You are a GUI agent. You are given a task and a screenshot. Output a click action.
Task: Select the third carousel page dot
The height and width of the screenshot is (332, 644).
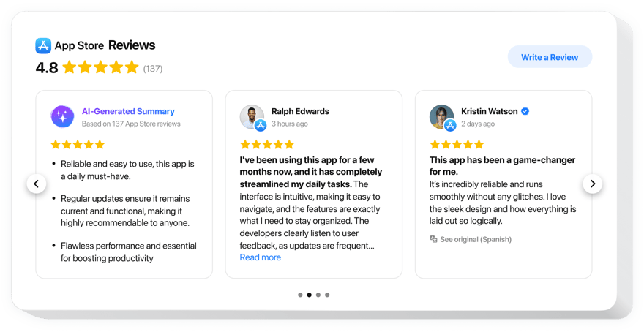click(x=318, y=295)
